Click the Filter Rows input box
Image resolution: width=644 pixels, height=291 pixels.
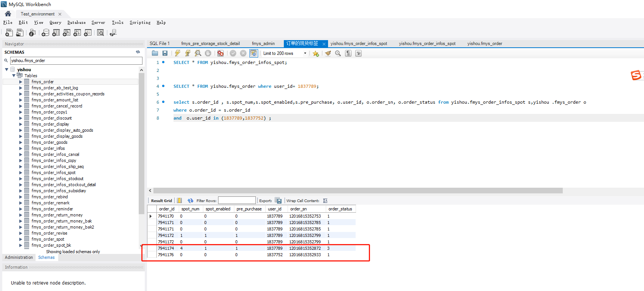point(237,200)
